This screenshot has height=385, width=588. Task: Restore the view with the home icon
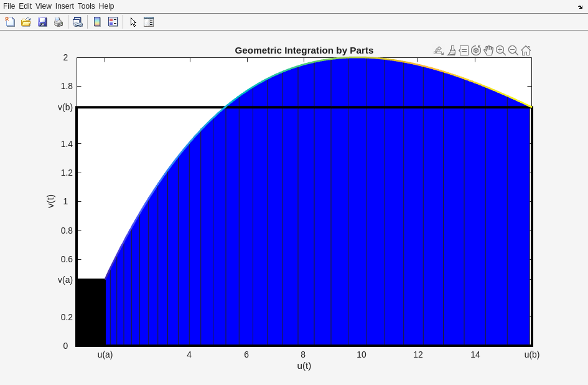point(526,50)
